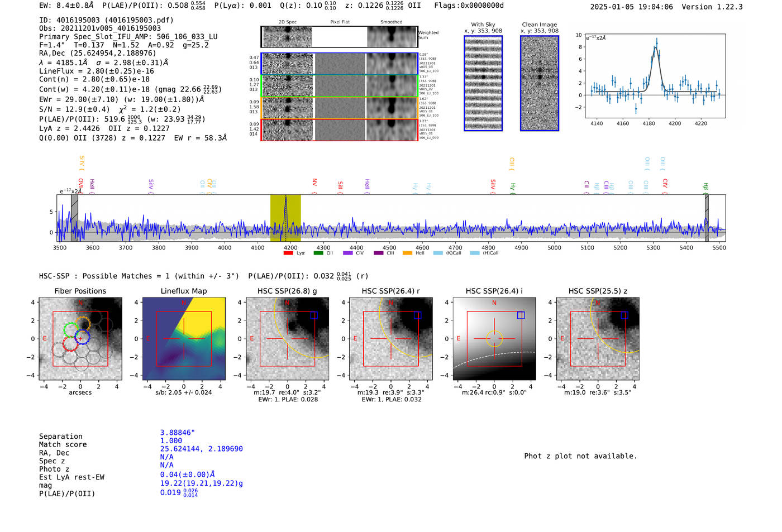This screenshot has width=782, height=532.
Task: Click the OII green legend swatch
Action: tap(318, 253)
